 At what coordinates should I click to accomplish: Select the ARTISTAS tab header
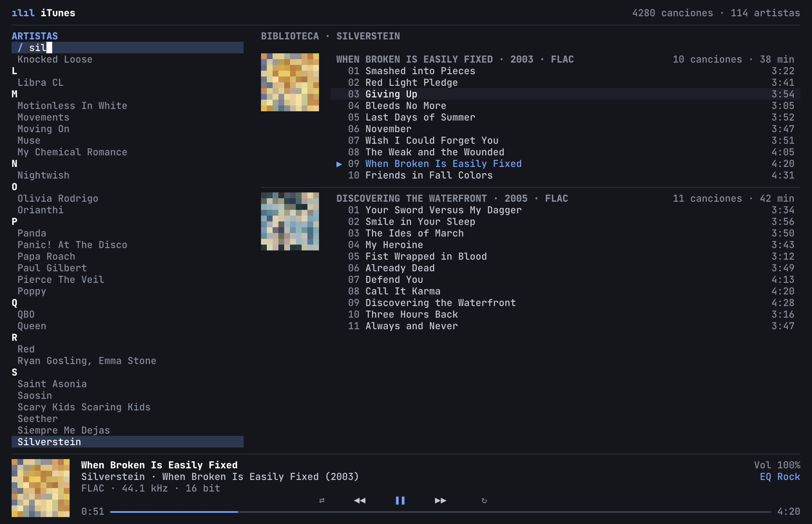tap(35, 36)
